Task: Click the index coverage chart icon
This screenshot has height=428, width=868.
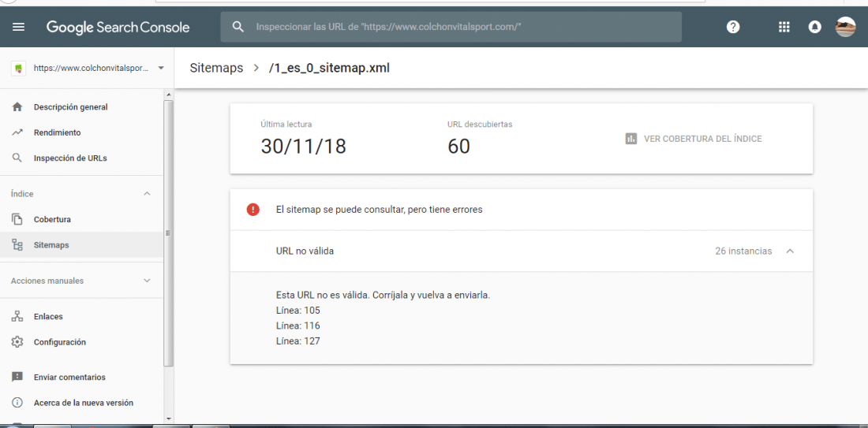Action: (631, 139)
